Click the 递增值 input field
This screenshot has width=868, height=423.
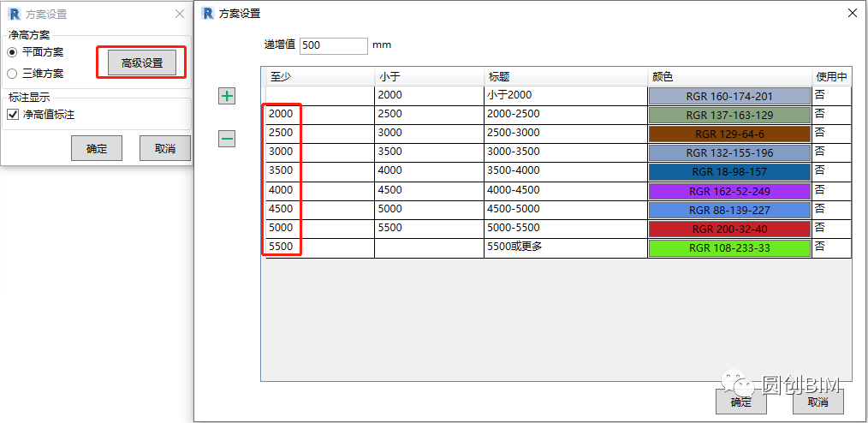pyautogui.click(x=334, y=46)
